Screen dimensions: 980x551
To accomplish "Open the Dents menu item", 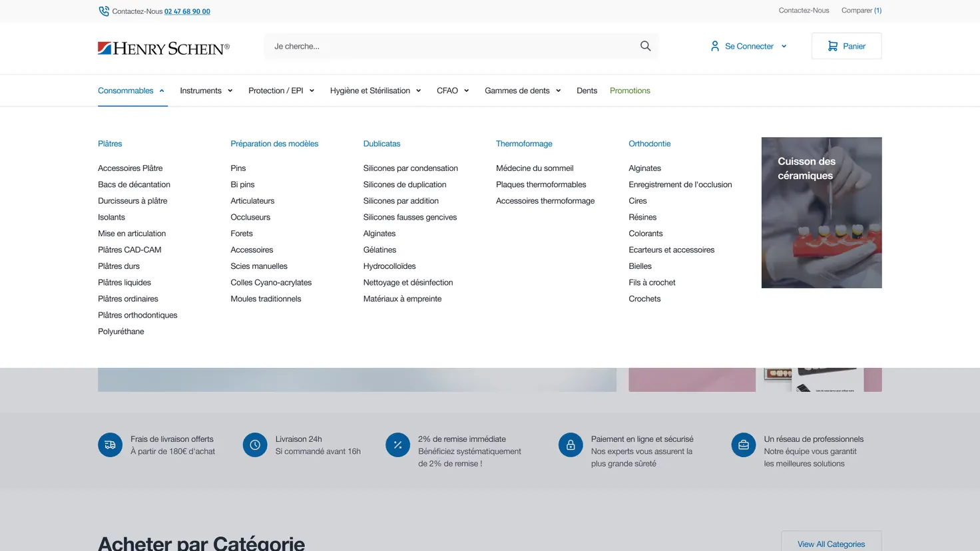I will [x=587, y=91].
